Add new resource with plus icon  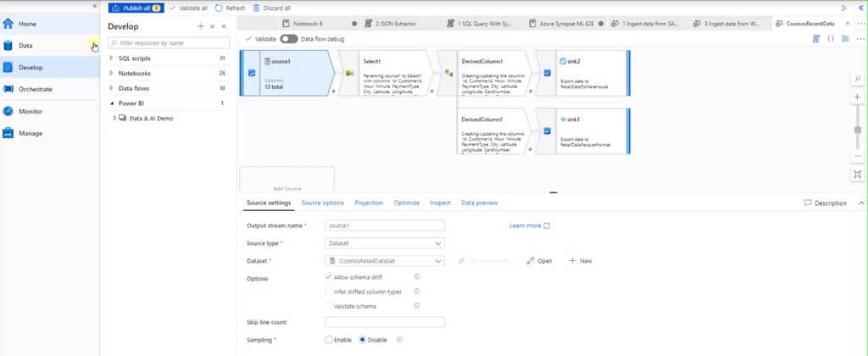point(200,26)
